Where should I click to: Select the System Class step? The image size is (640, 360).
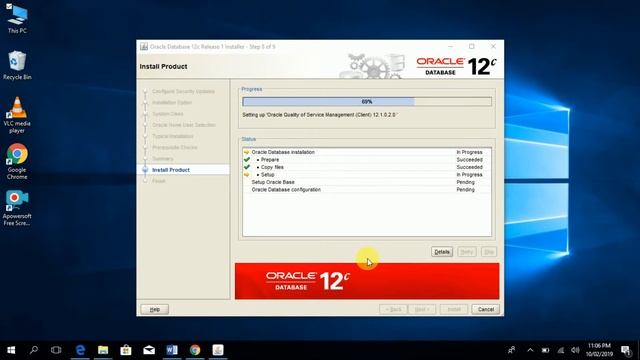(168, 114)
